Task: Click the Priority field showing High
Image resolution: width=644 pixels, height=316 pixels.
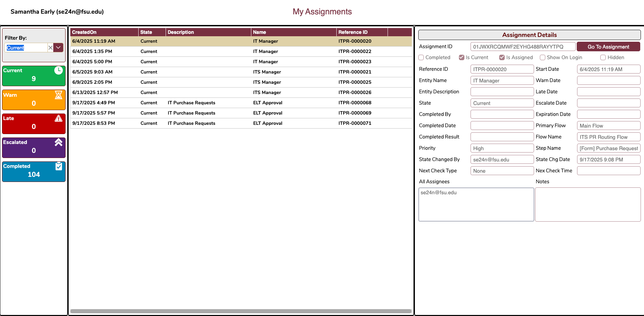Action: 502,148
